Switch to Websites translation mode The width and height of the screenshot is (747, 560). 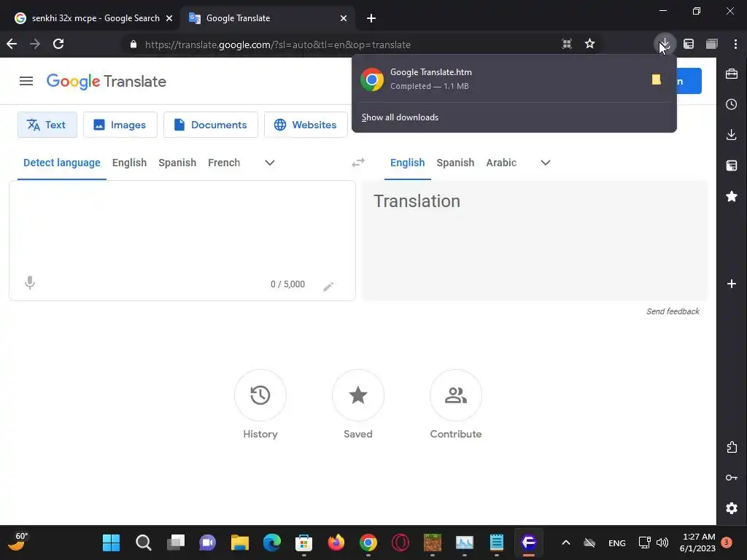pos(306,125)
